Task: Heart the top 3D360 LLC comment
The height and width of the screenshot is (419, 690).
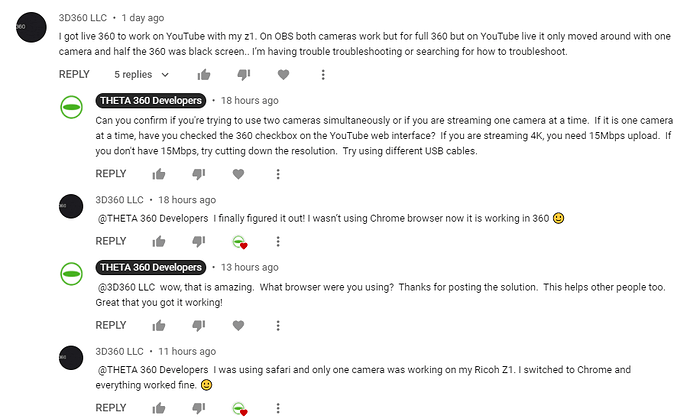Action: click(x=283, y=75)
